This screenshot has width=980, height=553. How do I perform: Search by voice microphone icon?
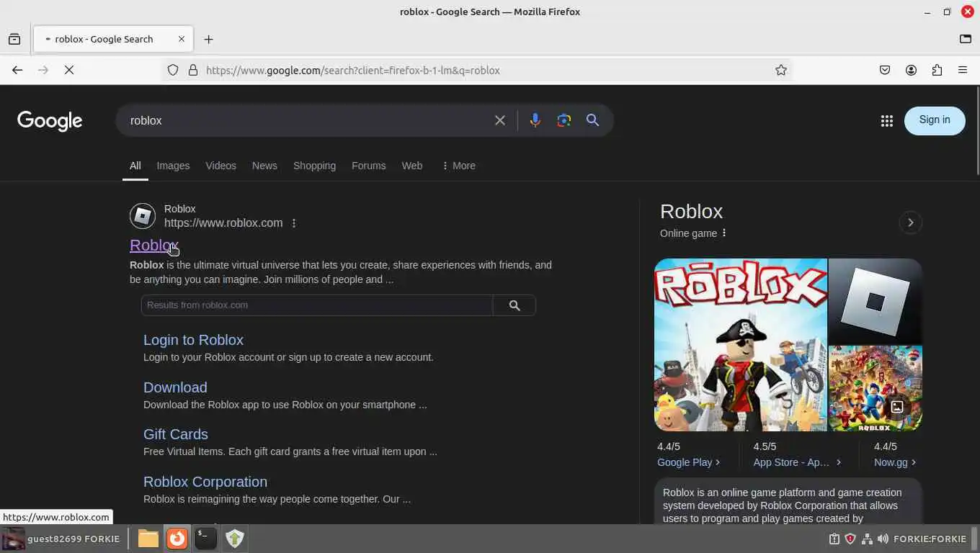point(535,120)
